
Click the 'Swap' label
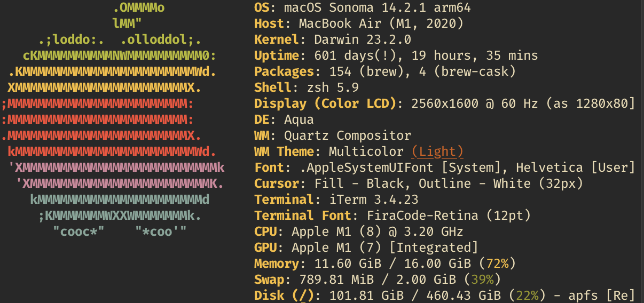(269, 280)
